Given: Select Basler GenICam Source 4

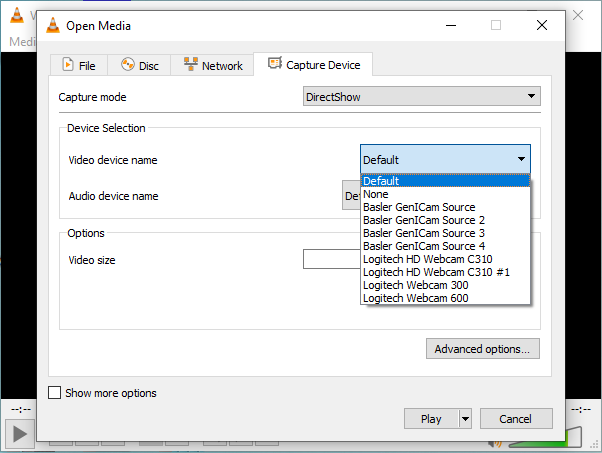Looking at the screenshot, I should 445,246.
